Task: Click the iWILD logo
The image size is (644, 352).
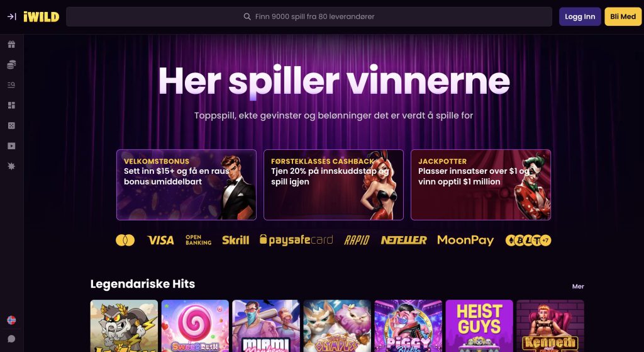Action: click(x=41, y=17)
